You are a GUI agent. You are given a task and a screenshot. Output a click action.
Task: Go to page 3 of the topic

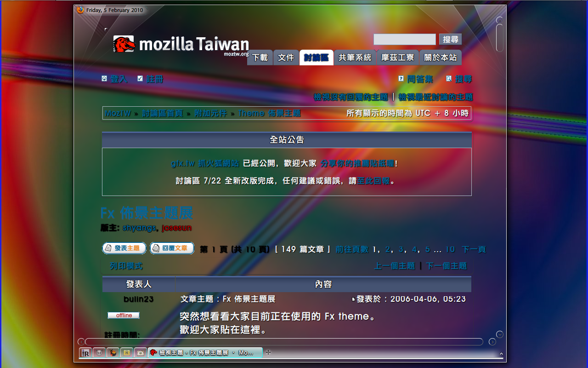click(x=401, y=249)
